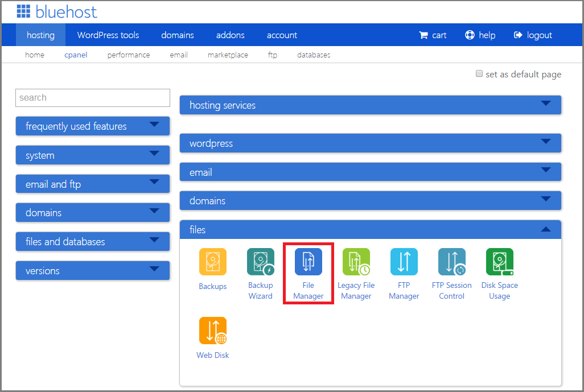Go to the home subtab
The image size is (584, 392).
coord(35,55)
